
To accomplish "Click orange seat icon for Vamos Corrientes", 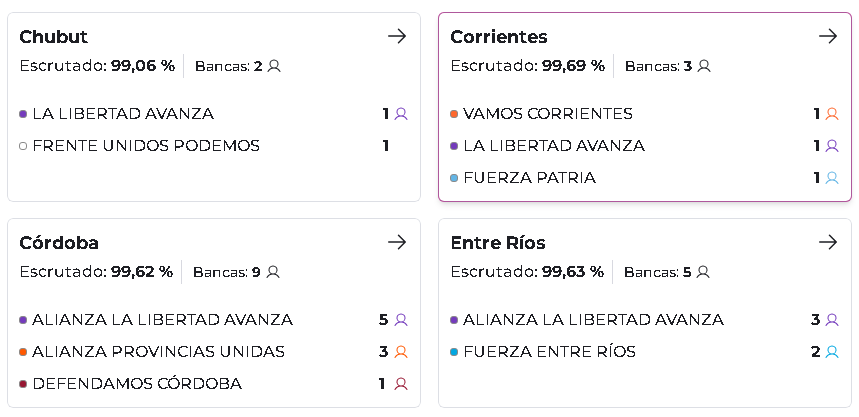I will pyautogui.click(x=832, y=114).
